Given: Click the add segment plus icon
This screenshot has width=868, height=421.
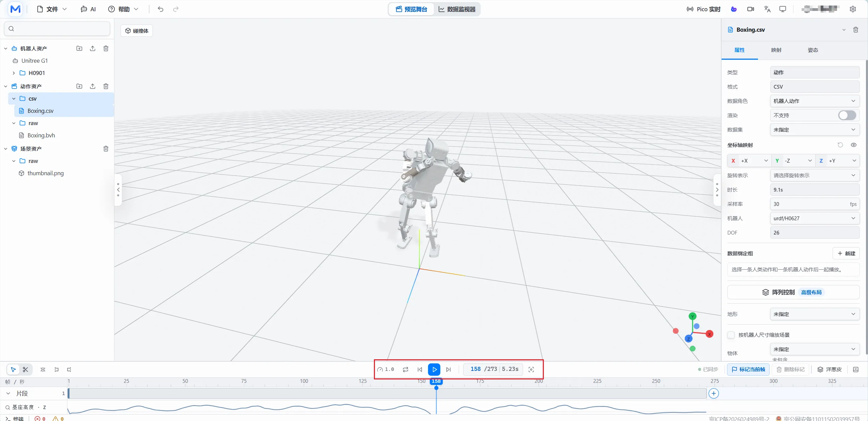Looking at the screenshot, I should coord(714,393).
